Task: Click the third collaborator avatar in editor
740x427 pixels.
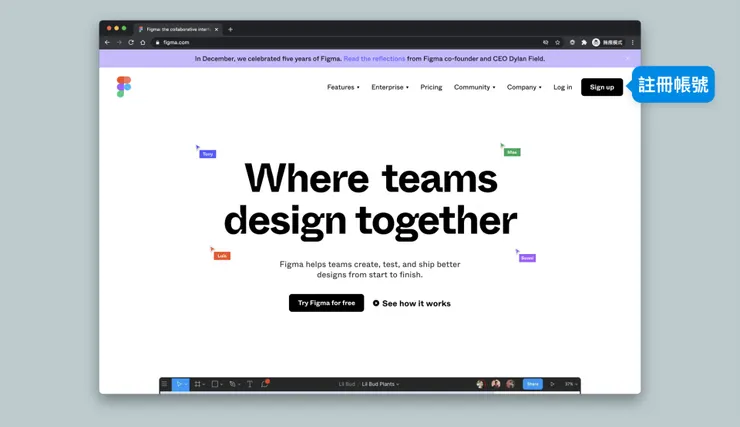Action: click(510, 384)
